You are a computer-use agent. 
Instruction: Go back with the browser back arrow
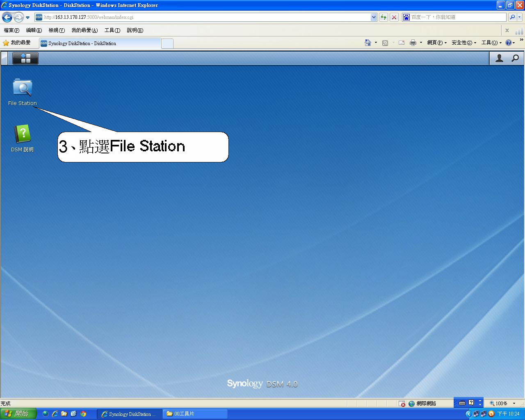click(x=7, y=17)
